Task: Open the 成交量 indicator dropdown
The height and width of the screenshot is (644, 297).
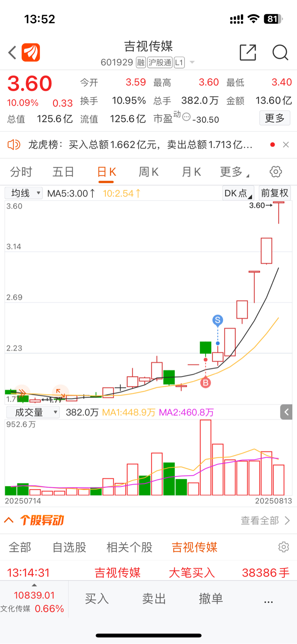Action: pyautogui.click(x=33, y=412)
